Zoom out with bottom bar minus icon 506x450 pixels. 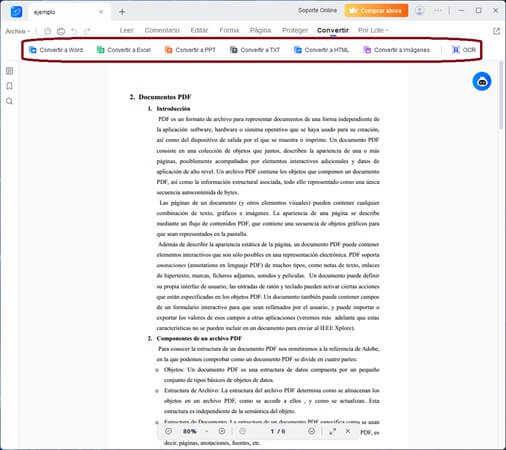pos(169,431)
